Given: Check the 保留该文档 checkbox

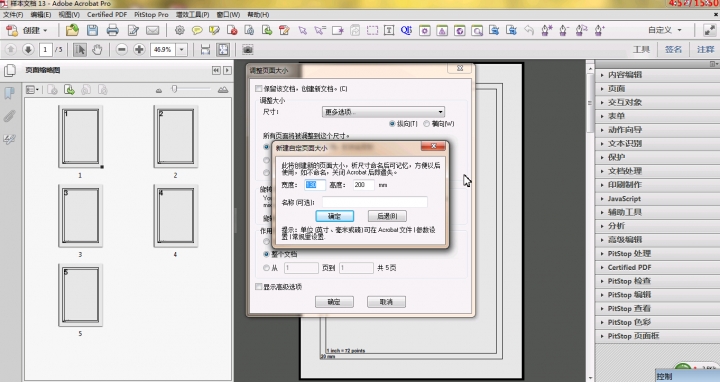Looking at the screenshot, I should pyautogui.click(x=259, y=88).
